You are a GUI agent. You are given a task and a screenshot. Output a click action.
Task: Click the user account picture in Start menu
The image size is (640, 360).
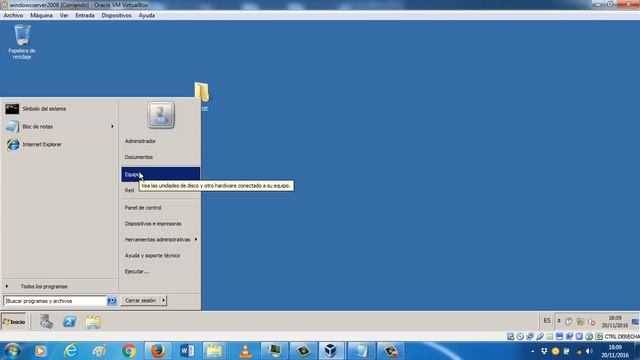[x=161, y=115]
